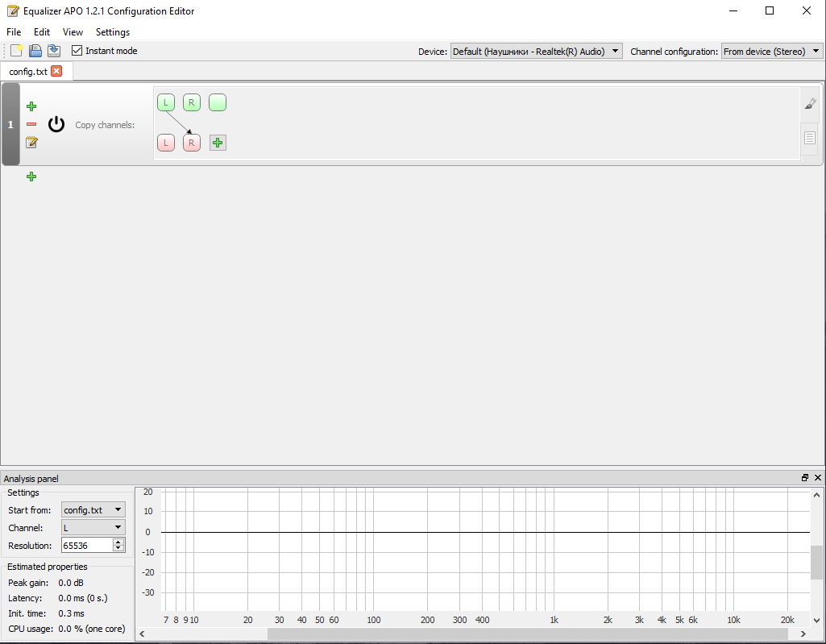Decrease Resolution with the down stepper arrow
Screen dimensions: 826x644
pos(118,549)
